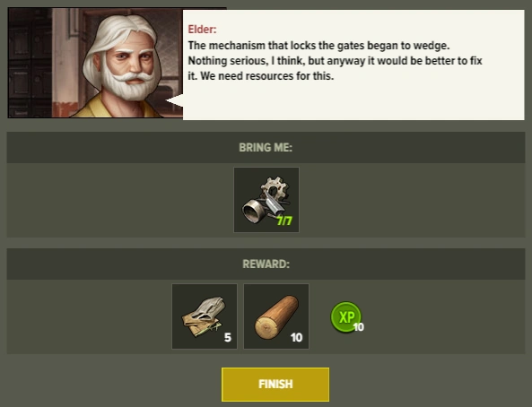Select the scrap metal parts item icon

point(266,200)
